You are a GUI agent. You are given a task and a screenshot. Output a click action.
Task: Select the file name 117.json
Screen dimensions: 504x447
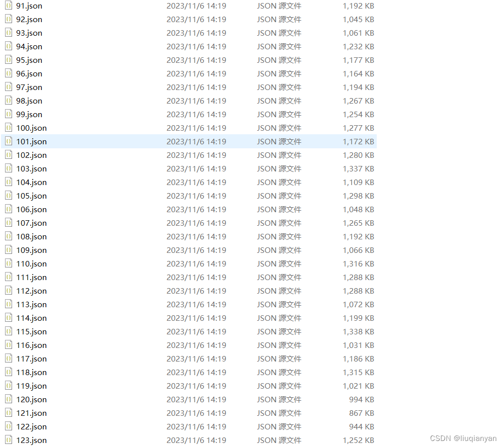point(32,359)
